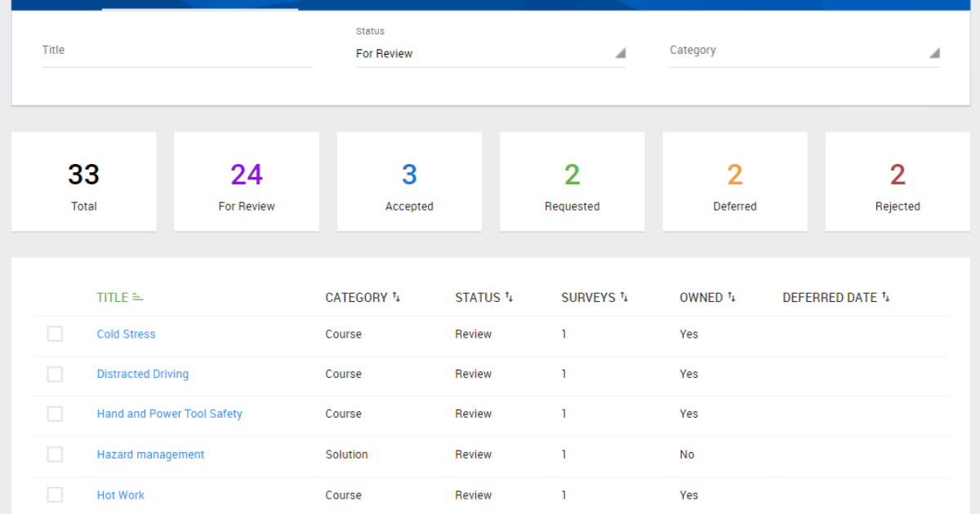Filter by the Accepted count card
This screenshot has width=980, height=514.
point(409,182)
